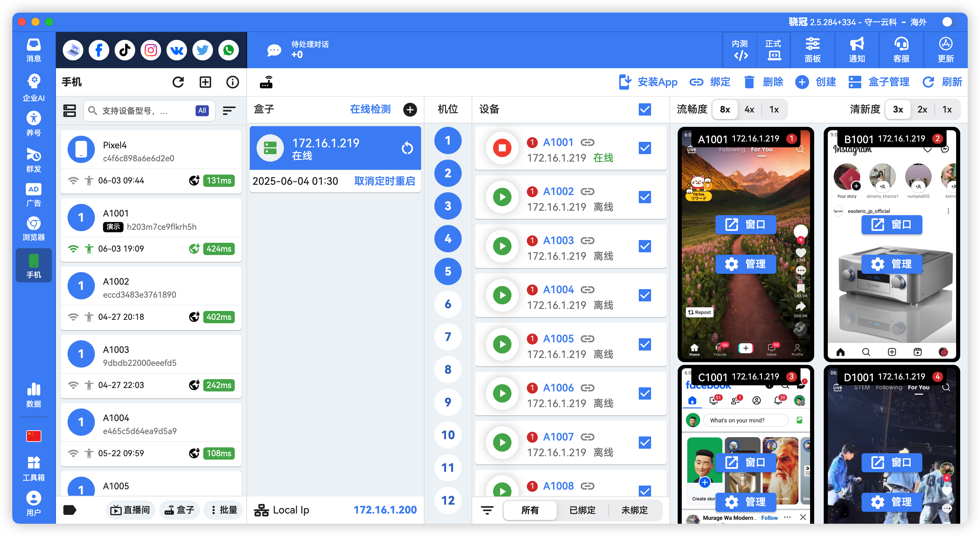Open the sort menu beside the search box
The image size is (980, 536).
click(x=229, y=110)
